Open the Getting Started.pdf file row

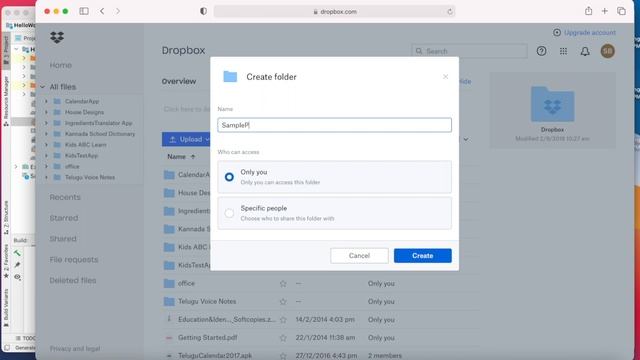tap(320, 338)
